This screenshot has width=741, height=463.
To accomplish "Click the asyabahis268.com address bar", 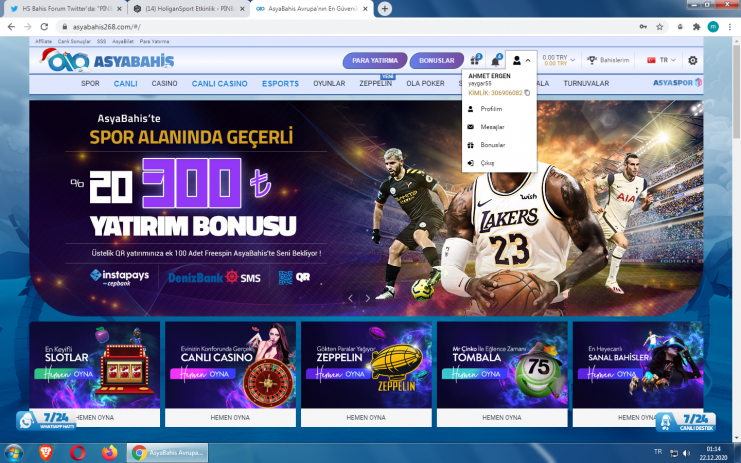I will coord(347,27).
